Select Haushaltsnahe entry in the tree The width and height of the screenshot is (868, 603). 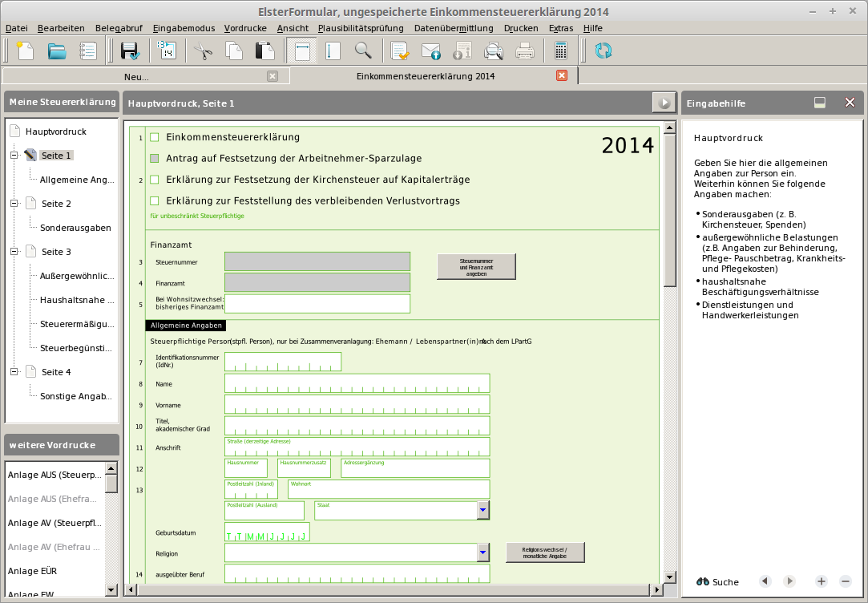tap(77, 300)
